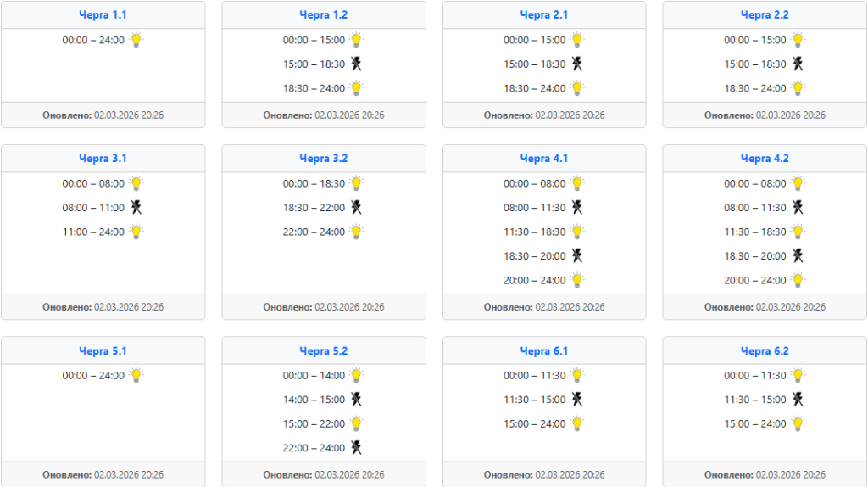Click the 11:30 – 18:30 time slot in Черга 4.2
Viewport: 868px width, 487px height.
pos(755,232)
